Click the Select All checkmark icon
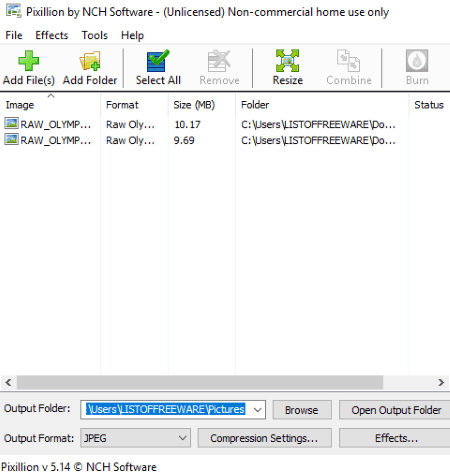Image resolution: width=450 pixels, height=473 pixels. [x=158, y=61]
